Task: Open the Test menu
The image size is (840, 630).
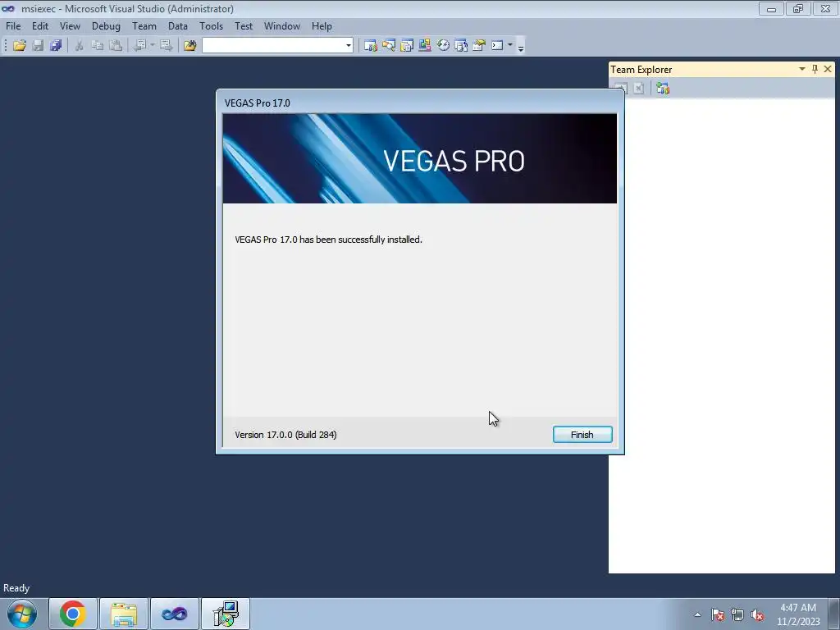Action: [244, 25]
